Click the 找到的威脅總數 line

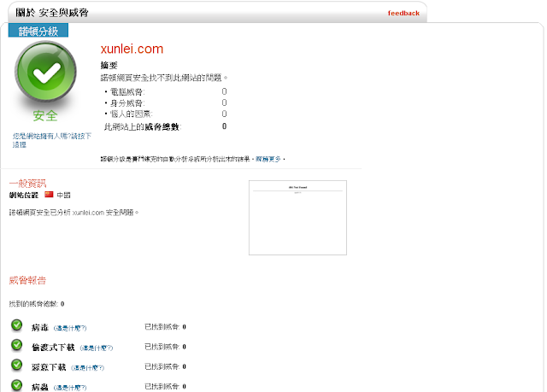tap(37, 304)
